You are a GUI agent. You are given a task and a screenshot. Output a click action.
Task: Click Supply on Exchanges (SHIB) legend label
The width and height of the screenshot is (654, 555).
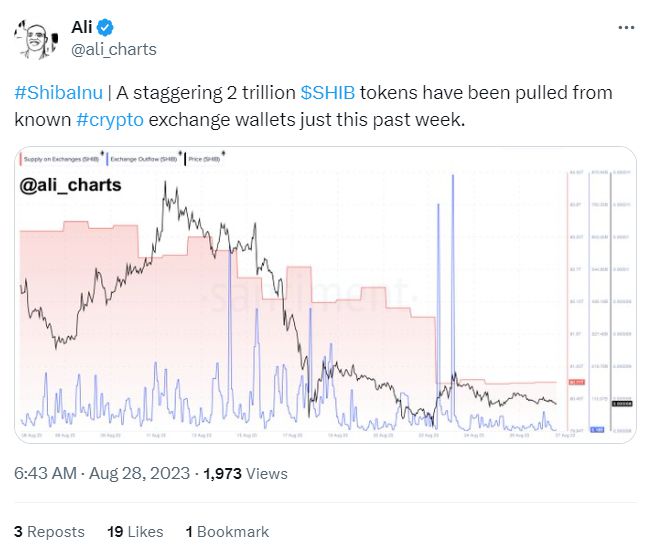click(62, 160)
